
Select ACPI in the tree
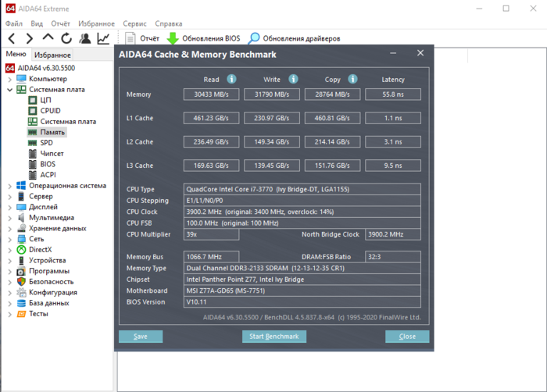pyautogui.click(x=48, y=175)
